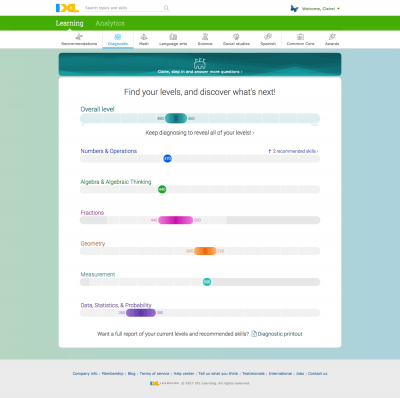Open the Help center footer link
Image resolution: width=400 pixels, height=398 pixels.
(184, 374)
